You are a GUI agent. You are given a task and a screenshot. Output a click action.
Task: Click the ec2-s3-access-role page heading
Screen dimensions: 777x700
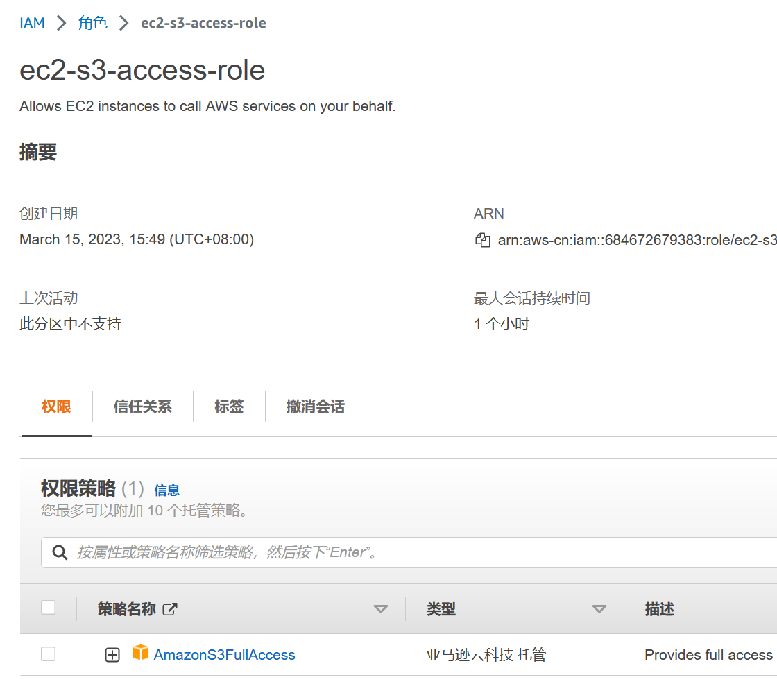click(x=142, y=70)
